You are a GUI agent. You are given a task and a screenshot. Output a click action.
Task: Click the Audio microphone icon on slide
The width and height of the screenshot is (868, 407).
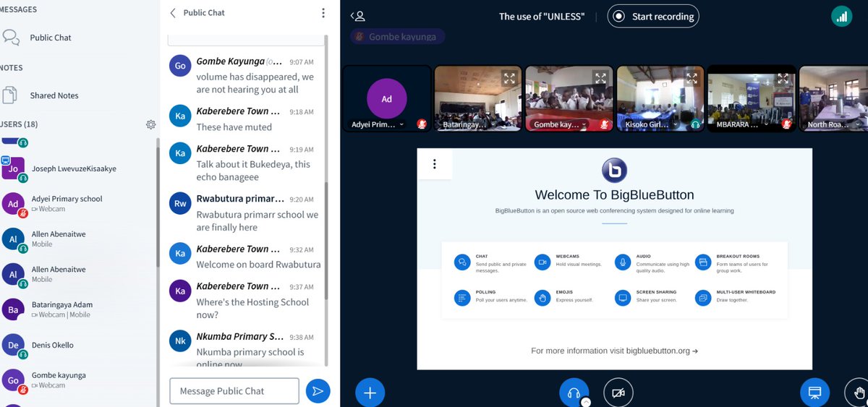coord(623,262)
